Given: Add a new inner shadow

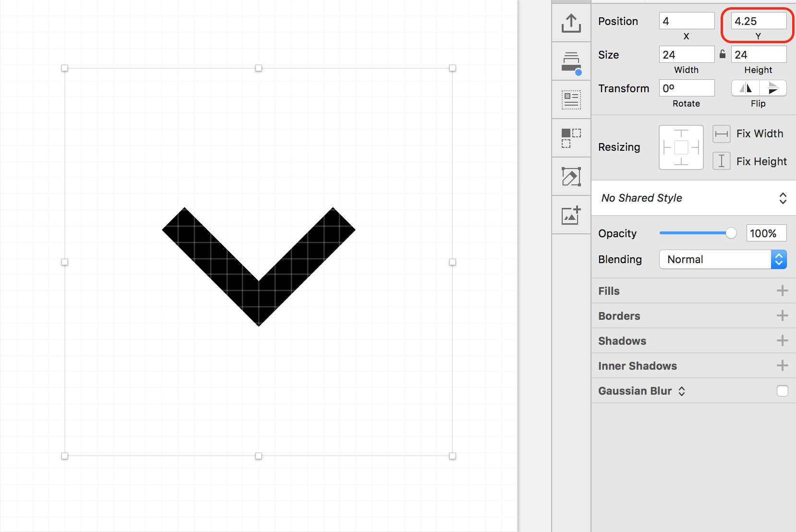Looking at the screenshot, I should click(782, 365).
